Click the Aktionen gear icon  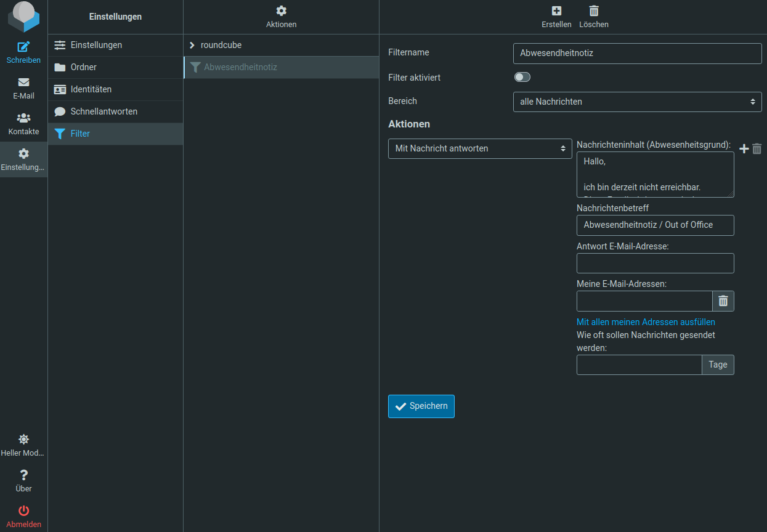click(281, 11)
